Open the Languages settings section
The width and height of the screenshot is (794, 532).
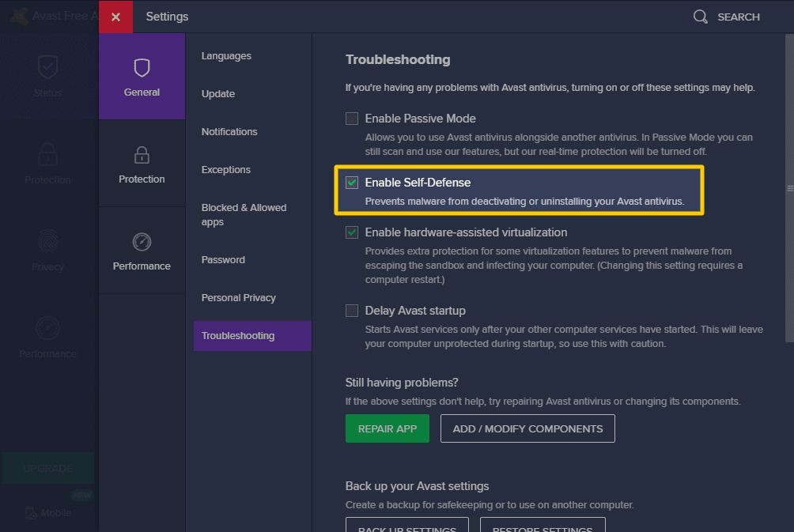click(x=226, y=56)
